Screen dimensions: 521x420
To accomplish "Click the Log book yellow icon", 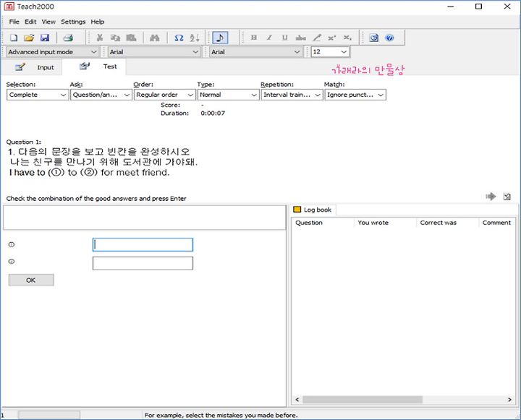I will [x=297, y=209].
